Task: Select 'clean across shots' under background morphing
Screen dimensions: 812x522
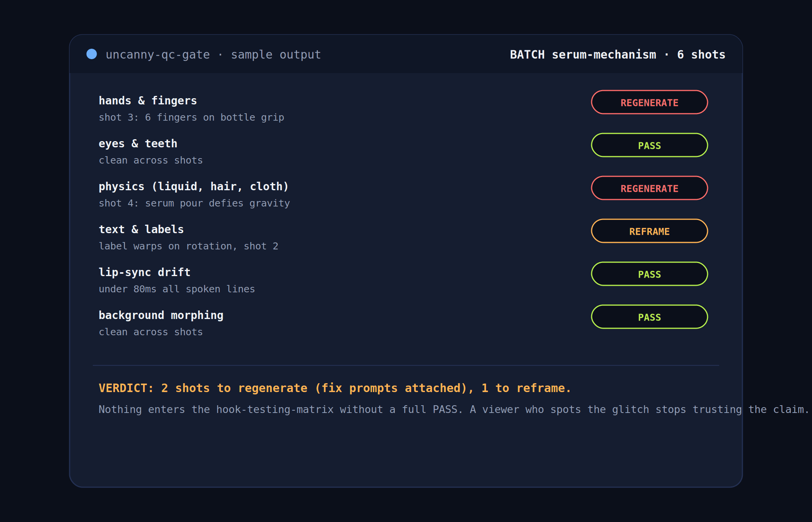Action: click(x=151, y=332)
